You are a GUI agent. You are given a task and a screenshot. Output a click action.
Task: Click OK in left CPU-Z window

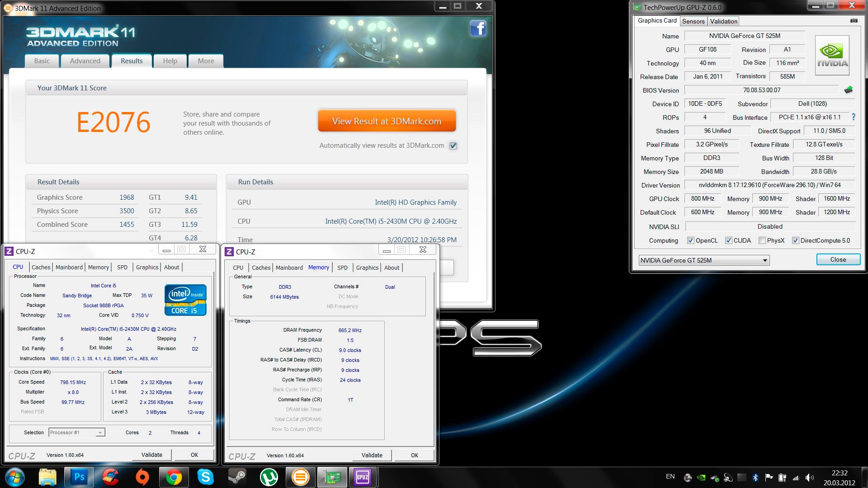click(x=194, y=455)
